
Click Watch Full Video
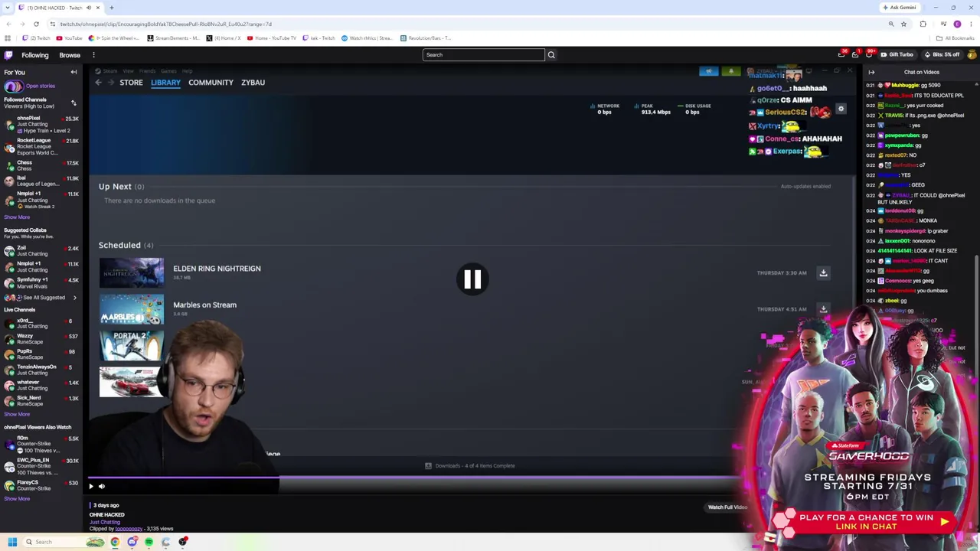pyautogui.click(x=727, y=507)
